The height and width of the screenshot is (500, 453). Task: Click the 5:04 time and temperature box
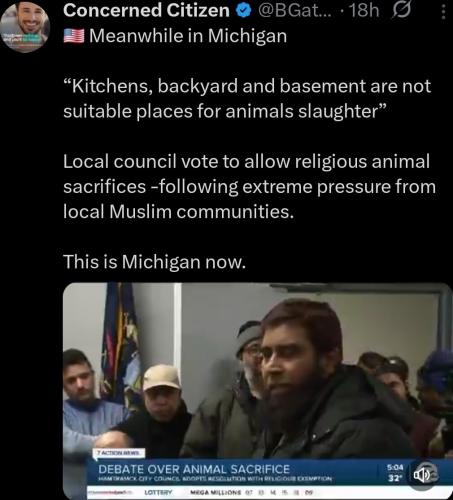[x=395, y=473]
